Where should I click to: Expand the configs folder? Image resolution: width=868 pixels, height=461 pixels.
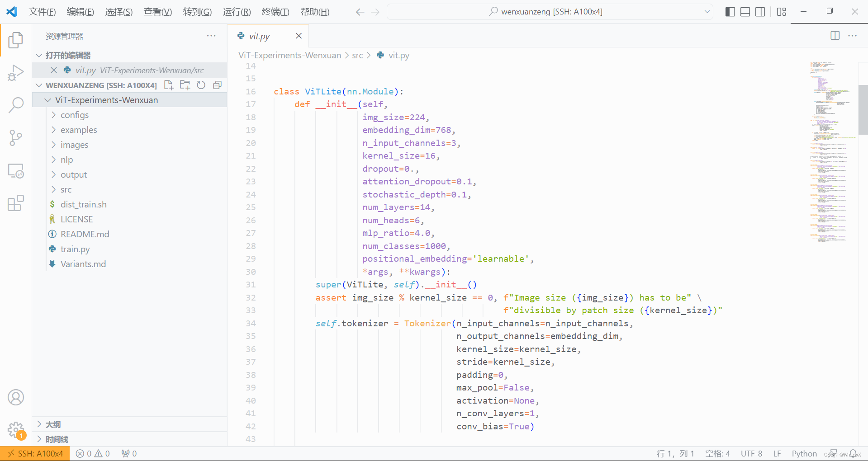[54, 115]
